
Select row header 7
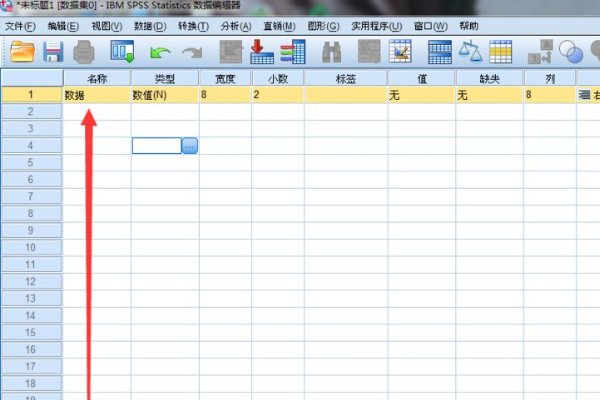(31, 197)
